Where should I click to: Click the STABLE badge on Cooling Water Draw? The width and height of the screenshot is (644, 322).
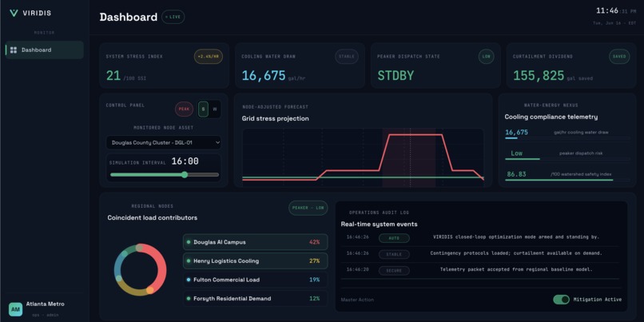pyautogui.click(x=347, y=57)
